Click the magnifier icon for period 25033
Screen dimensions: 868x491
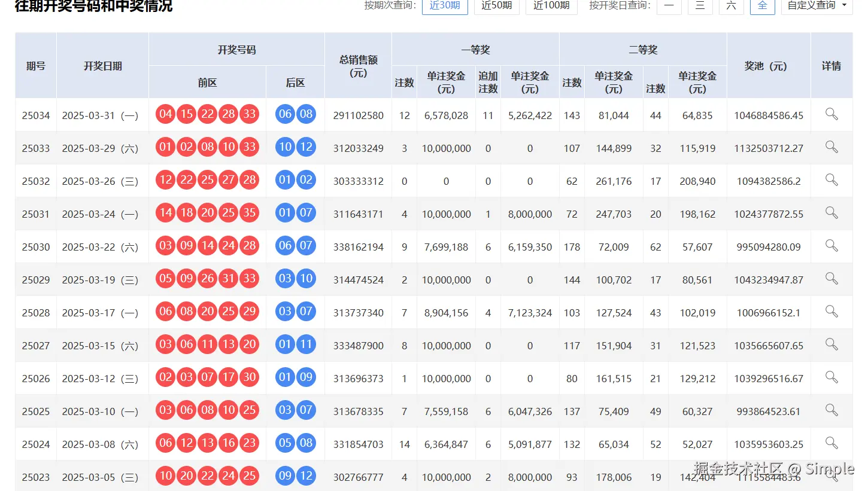pos(830,147)
